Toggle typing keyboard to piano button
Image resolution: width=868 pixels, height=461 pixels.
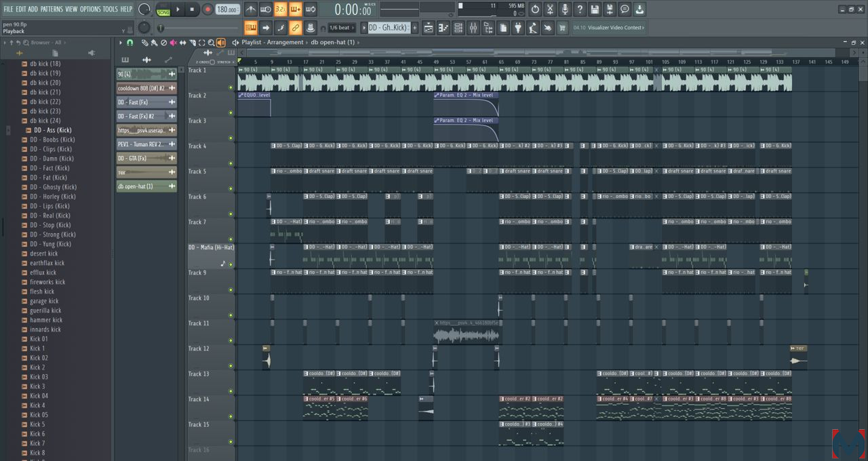(x=251, y=28)
